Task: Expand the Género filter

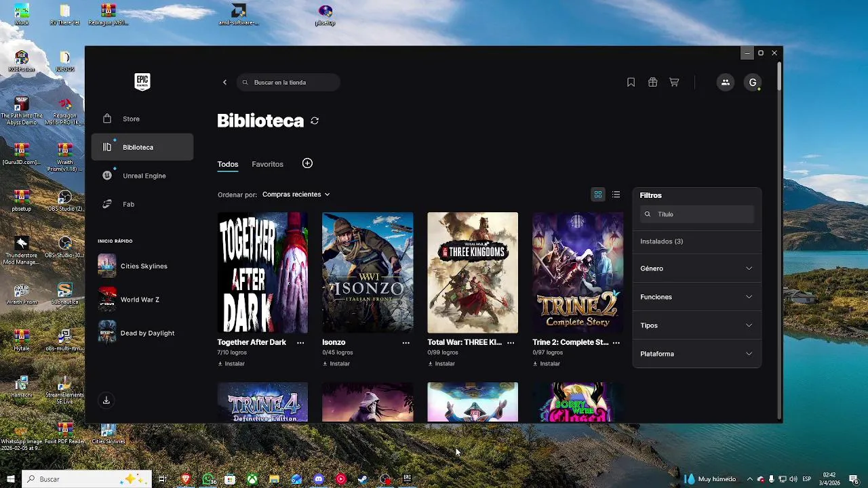Action: 696,268
